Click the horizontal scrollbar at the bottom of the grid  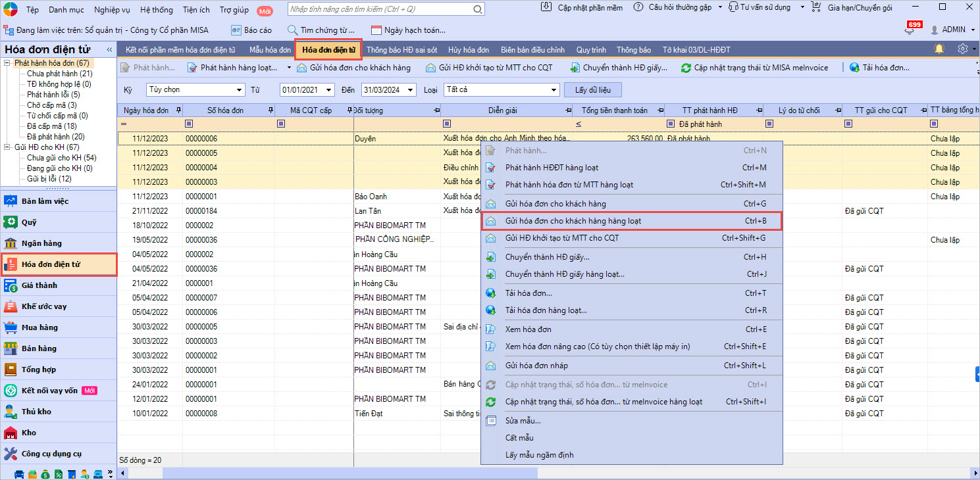coord(349,473)
